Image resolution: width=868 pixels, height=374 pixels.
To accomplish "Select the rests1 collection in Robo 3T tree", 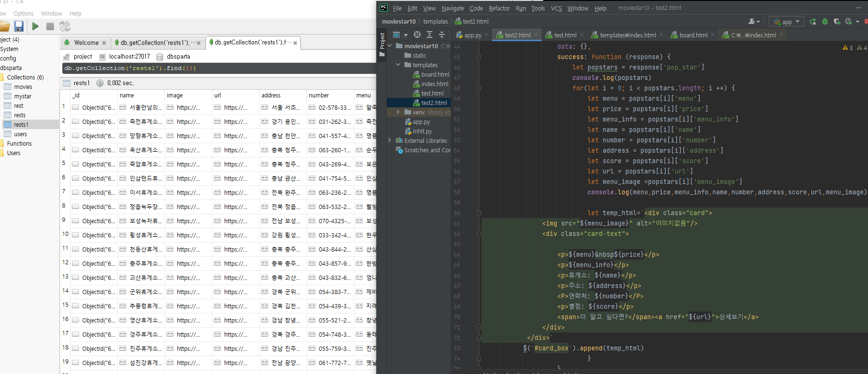I will (21, 124).
